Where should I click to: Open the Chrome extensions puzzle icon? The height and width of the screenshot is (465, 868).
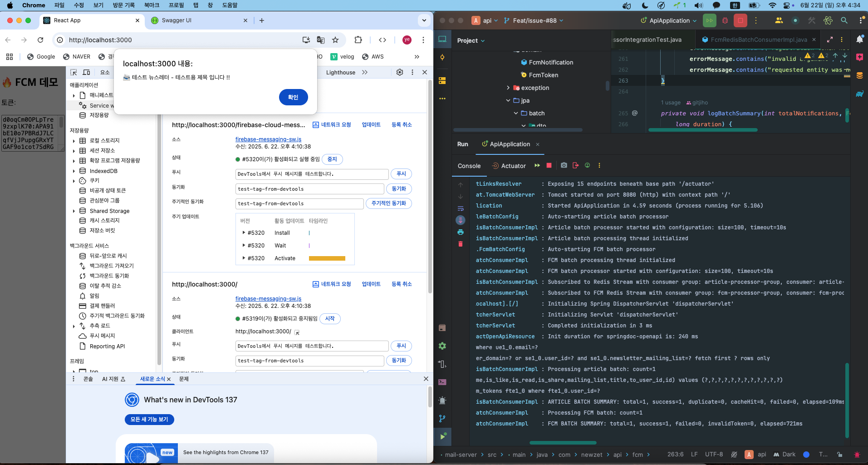[x=358, y=40]
